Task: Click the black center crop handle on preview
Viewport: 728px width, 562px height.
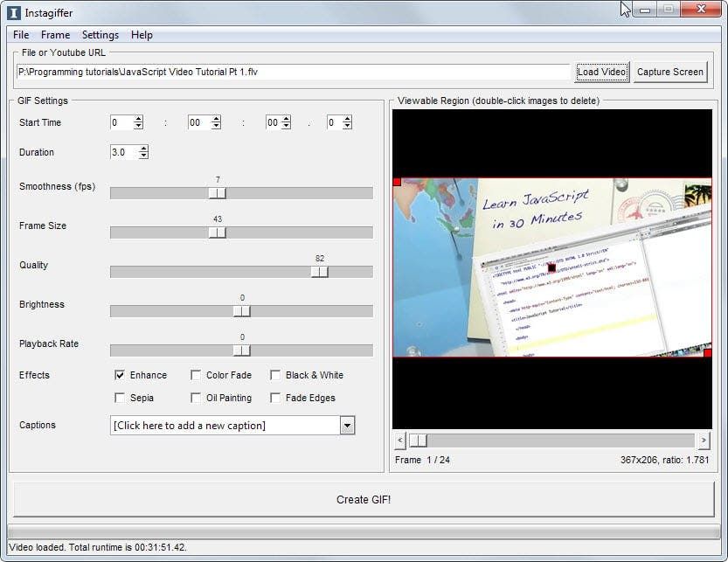Action: [x=551, y=267]
